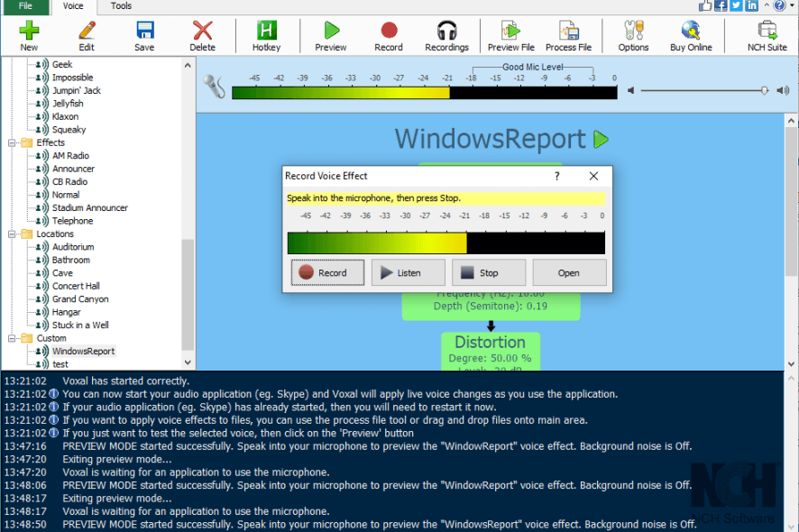Select the Hangar location
799x532 pixels.
tap(66, 312)
